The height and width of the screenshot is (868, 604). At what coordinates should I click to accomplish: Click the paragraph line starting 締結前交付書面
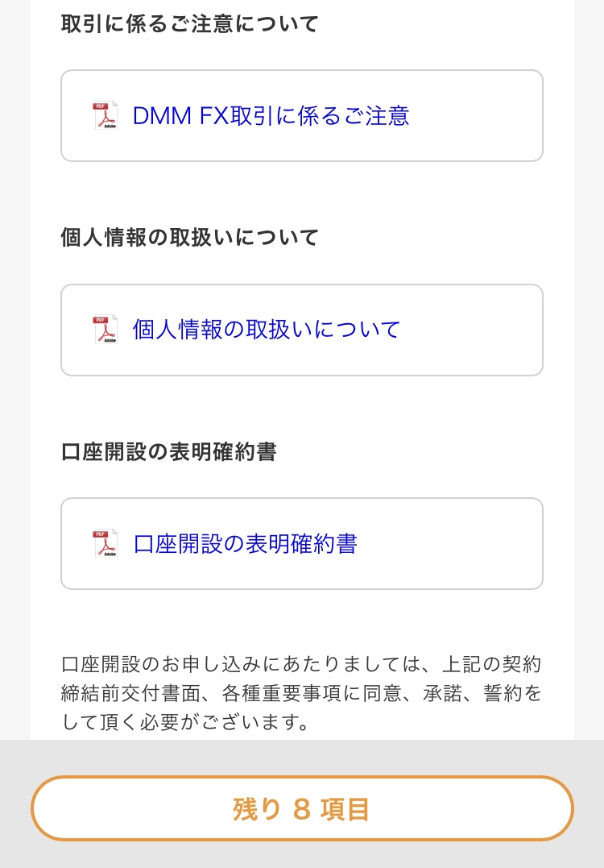tap(301, 693)
